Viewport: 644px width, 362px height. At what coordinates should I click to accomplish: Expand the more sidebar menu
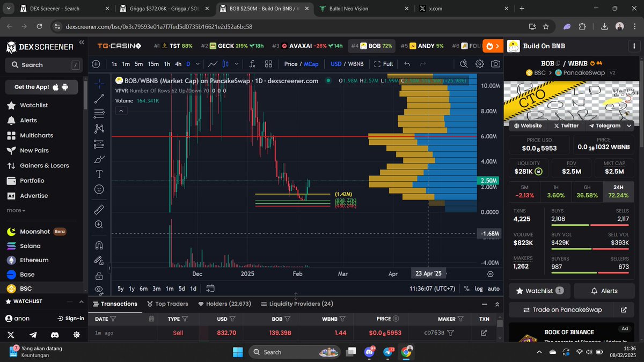[15, 210]
